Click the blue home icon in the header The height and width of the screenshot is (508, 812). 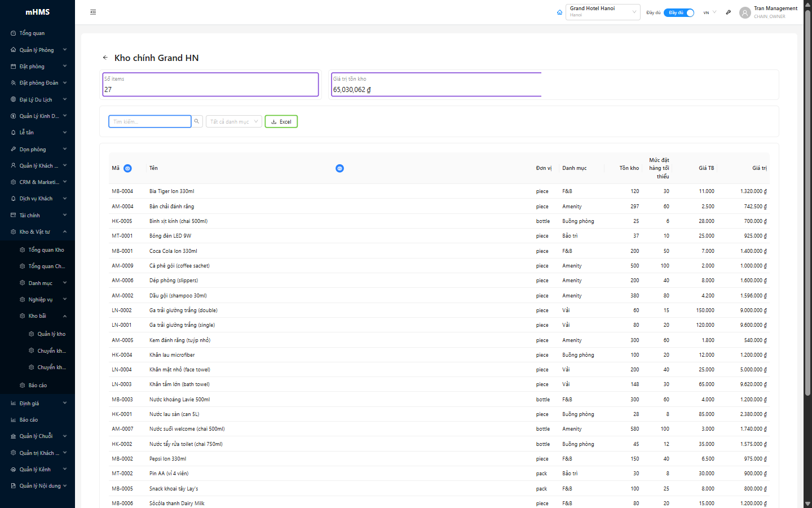[x=559, y=12]
